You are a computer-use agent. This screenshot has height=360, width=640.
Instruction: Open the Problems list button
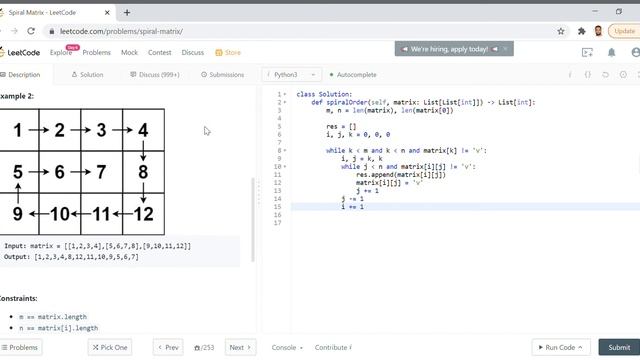20,347
